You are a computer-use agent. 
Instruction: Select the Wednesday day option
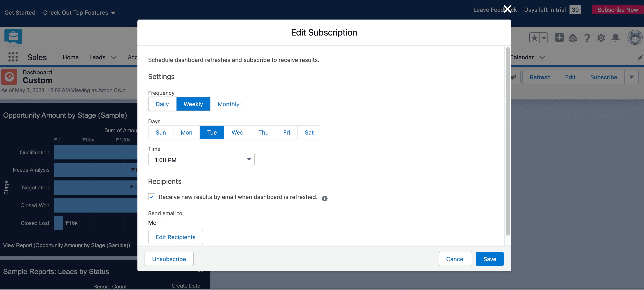[x=237, y=132]
